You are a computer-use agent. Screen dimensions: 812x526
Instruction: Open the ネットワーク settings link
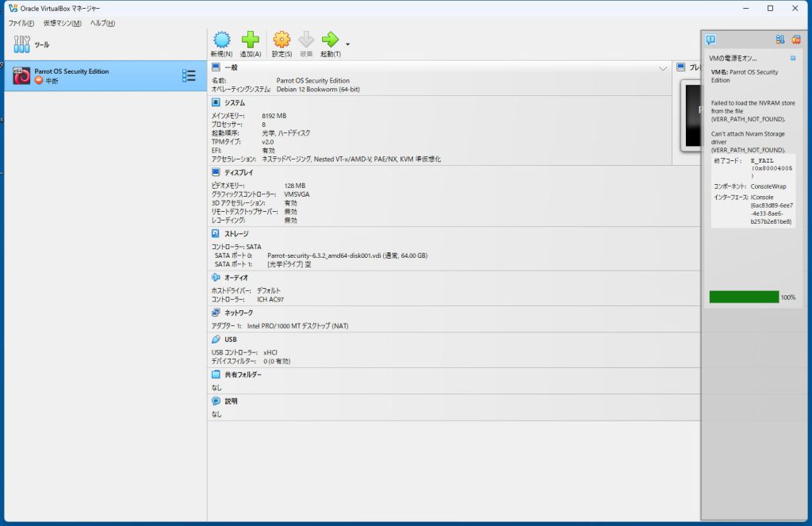coord(239,313)
